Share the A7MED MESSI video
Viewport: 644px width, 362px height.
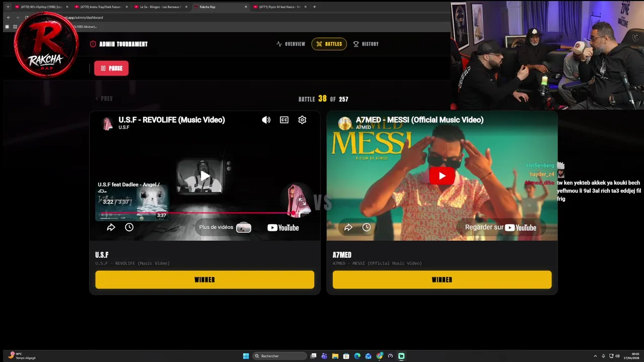click(x=348, y=227)
